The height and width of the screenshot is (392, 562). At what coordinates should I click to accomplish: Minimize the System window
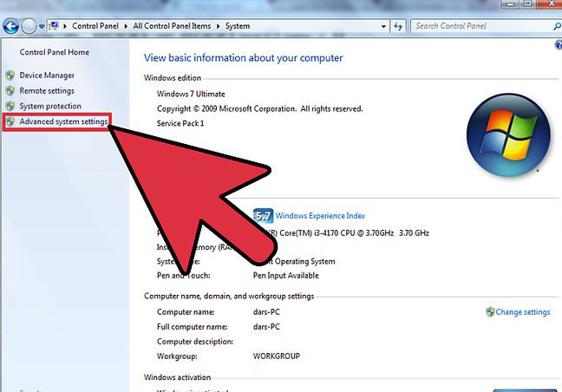coord(510,4)
